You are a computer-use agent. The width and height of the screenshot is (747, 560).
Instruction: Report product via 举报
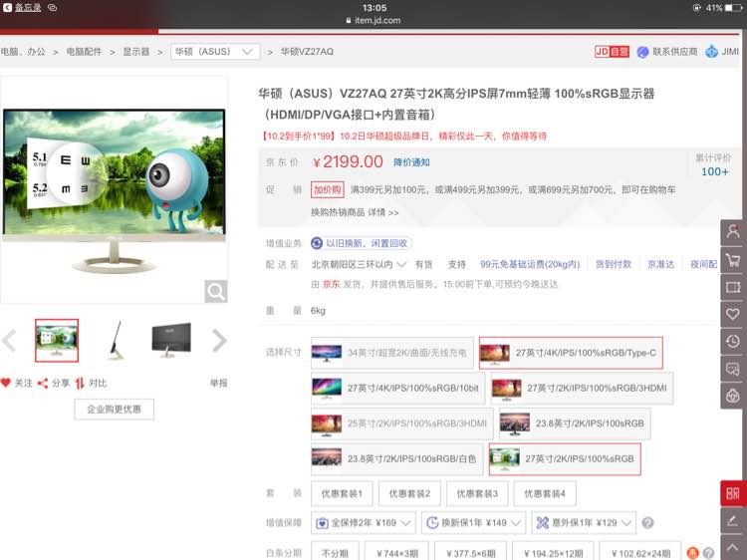pos(219,383)
